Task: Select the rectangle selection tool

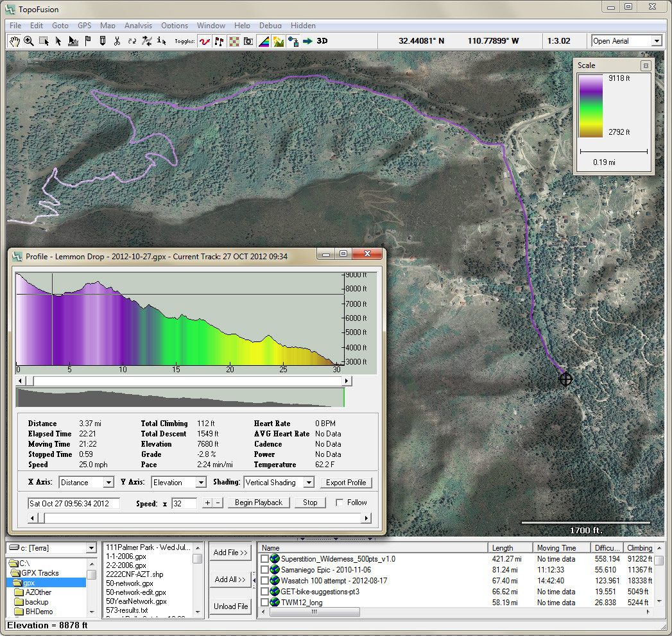Action: [44, 41]
